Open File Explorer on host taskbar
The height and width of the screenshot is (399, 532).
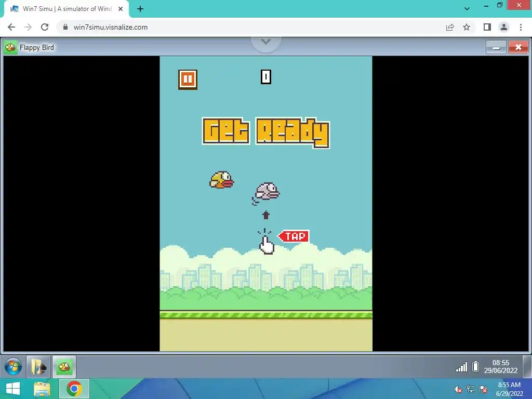coord(42,389)
